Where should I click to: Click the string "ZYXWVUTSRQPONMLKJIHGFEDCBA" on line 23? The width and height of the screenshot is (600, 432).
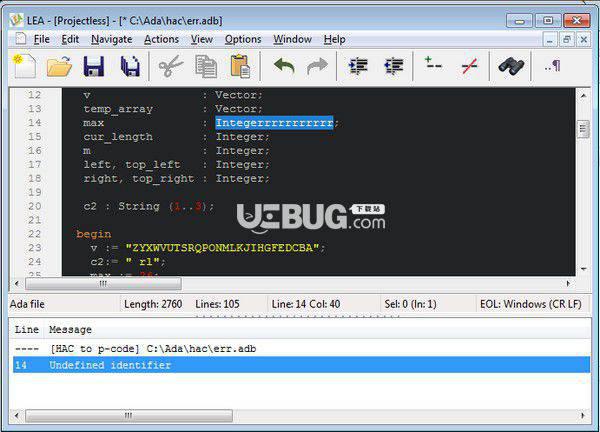[222, 248]
